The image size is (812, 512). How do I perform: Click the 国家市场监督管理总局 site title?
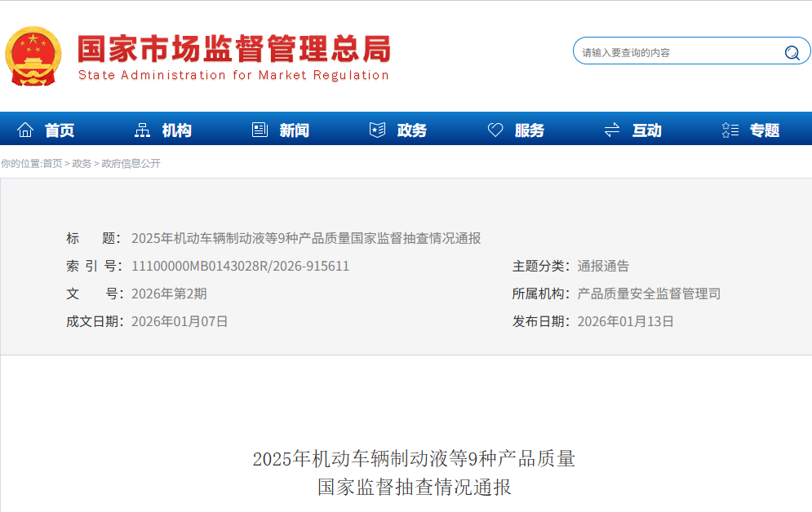pos(234,50)
